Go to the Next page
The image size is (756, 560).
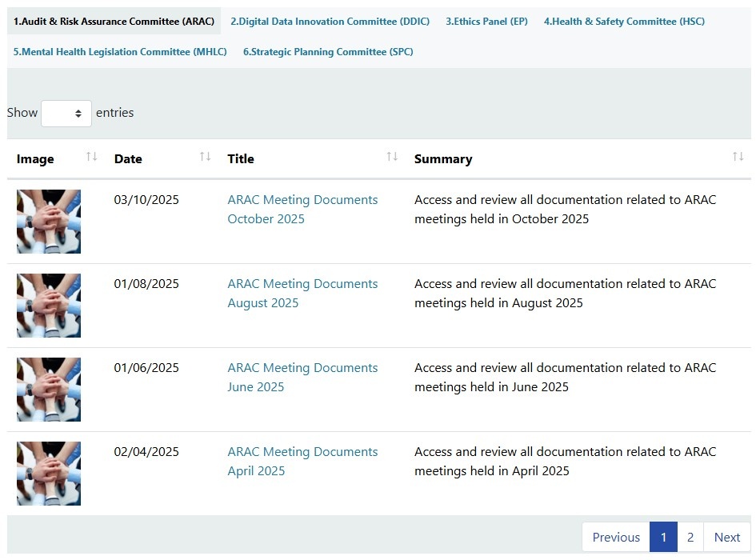[727, 537]
